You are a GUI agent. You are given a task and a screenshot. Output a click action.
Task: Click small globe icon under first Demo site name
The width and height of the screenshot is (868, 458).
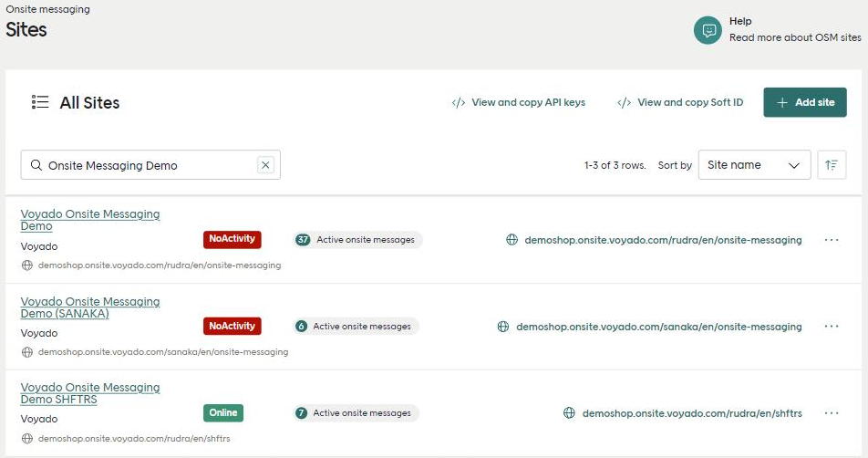(x=27, y=265)
